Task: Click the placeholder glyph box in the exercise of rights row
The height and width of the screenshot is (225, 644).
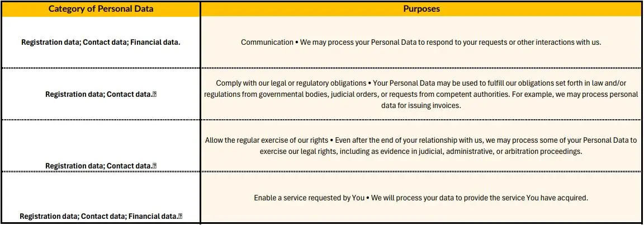Action: click(154, 166)
